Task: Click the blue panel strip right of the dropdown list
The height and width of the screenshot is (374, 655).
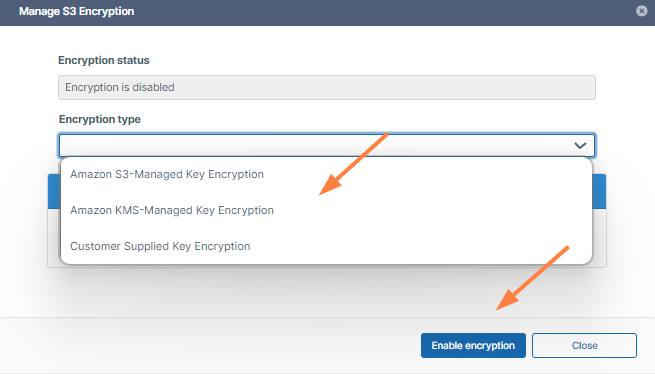Action: point(599,191)
